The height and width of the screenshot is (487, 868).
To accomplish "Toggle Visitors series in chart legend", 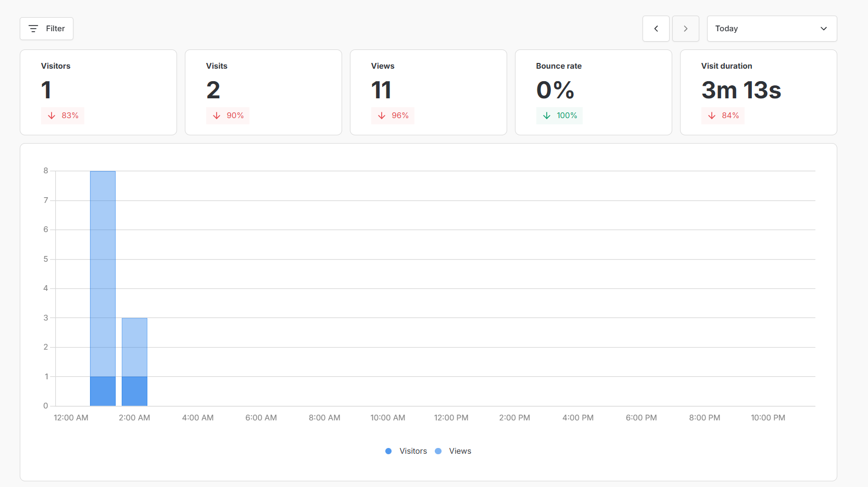I will 413,451.
